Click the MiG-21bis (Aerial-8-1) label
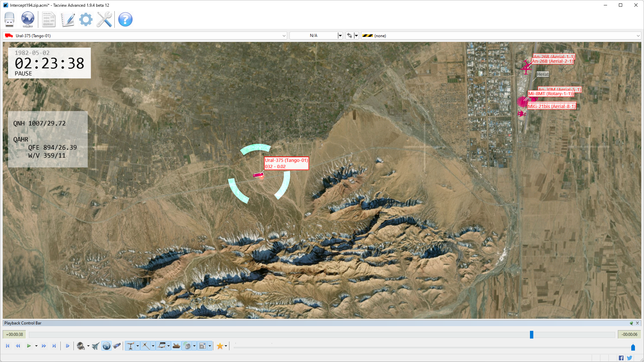The height and width of the screenshot is (362, 644). [551, 106]
